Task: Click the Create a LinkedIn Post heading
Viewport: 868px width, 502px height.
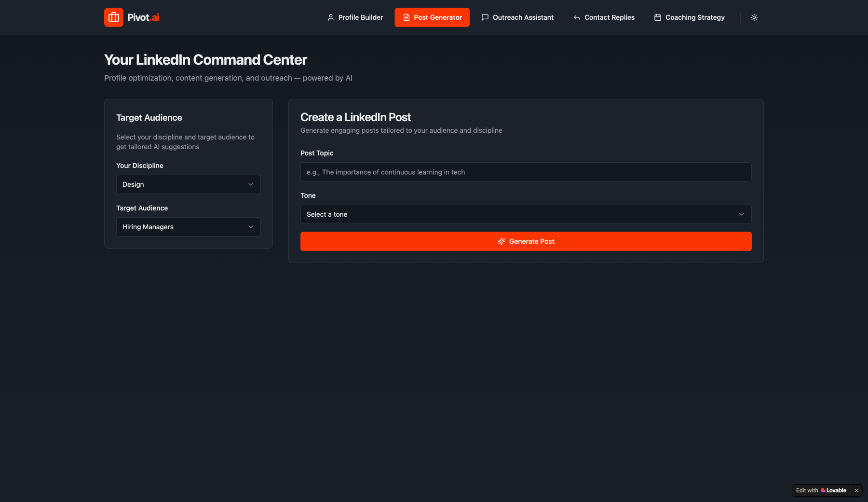Action: click(x=355, y=117)
